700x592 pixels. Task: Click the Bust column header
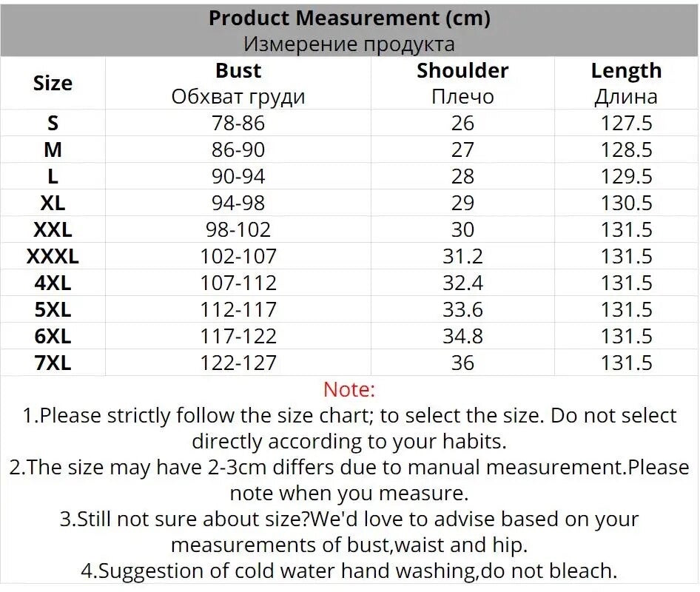[238, 71]
